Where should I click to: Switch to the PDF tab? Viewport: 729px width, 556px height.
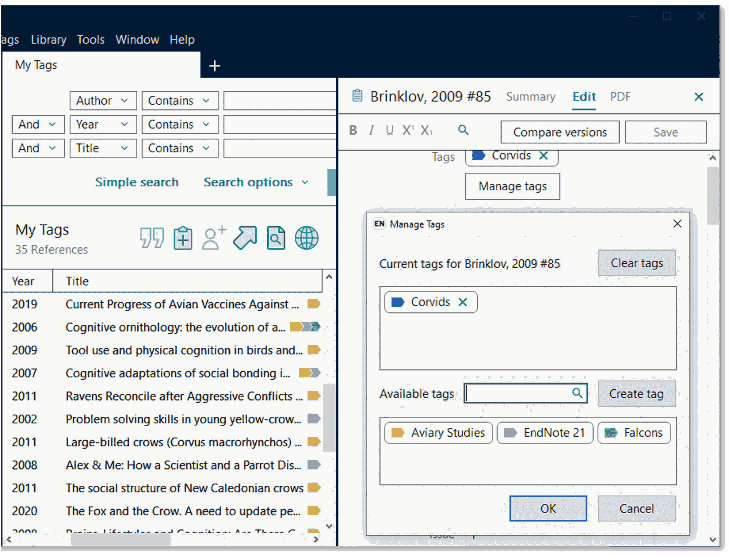click(x=620, y=97)
